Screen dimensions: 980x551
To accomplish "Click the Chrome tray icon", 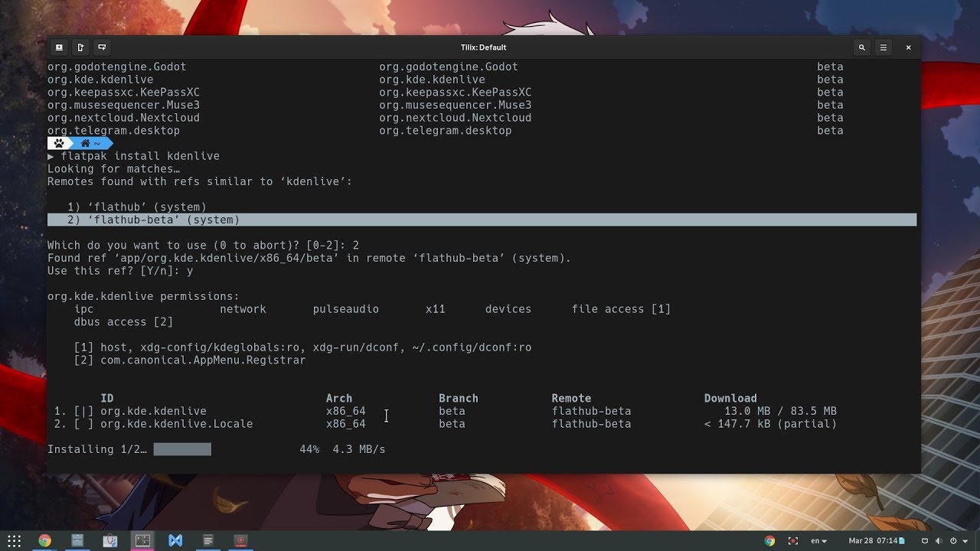I will click(x=769, y=540).
